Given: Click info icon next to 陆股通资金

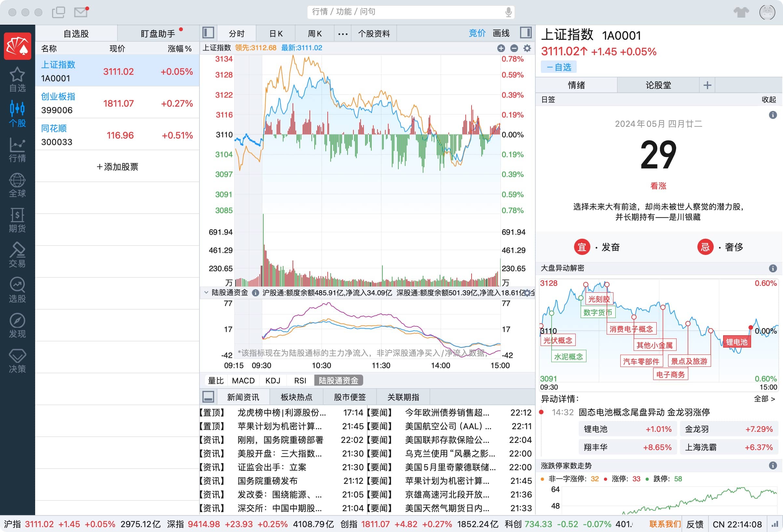Looking at the screenshot, I should coord(255,293).
